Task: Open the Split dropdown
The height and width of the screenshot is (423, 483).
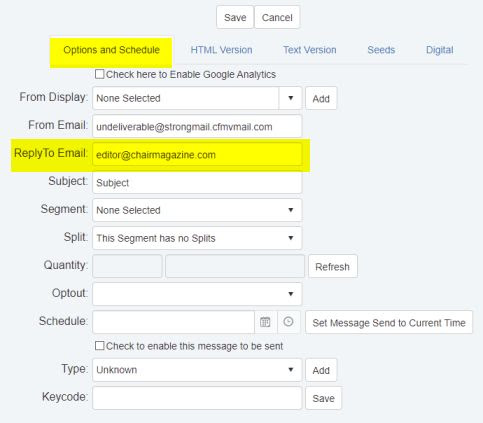Action: coord(197,238)
